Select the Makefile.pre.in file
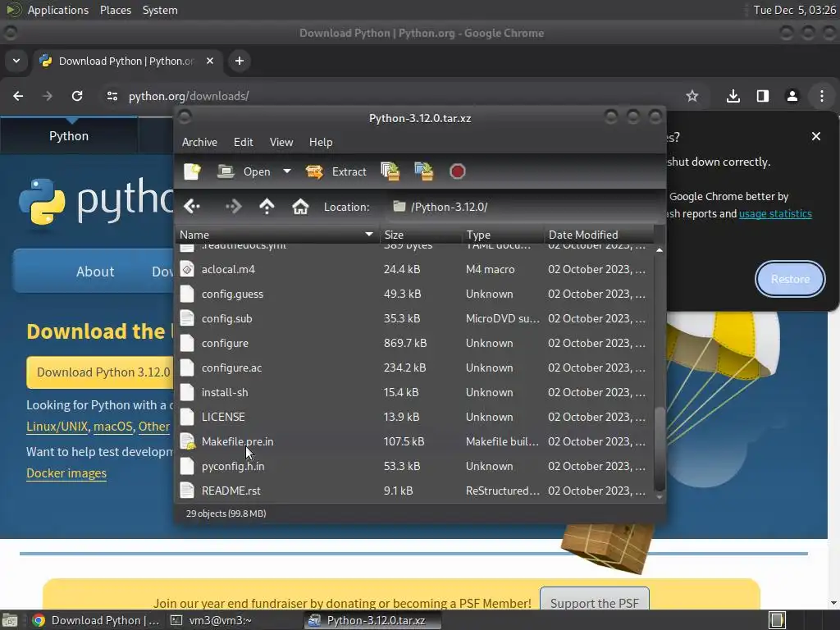 click(x=414, y=441)
